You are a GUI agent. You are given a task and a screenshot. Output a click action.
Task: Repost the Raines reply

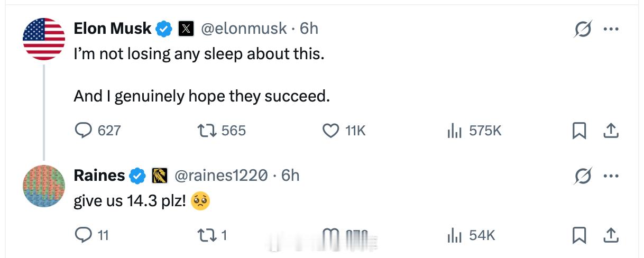pos(205,235)
